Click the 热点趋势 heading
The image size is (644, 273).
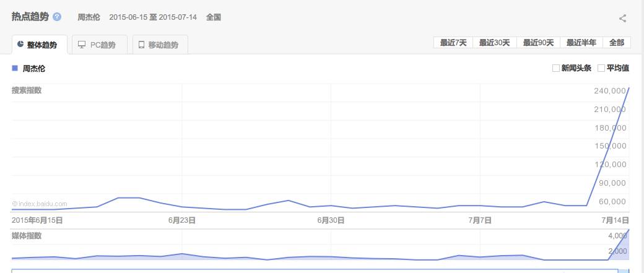tap(30, 17)
